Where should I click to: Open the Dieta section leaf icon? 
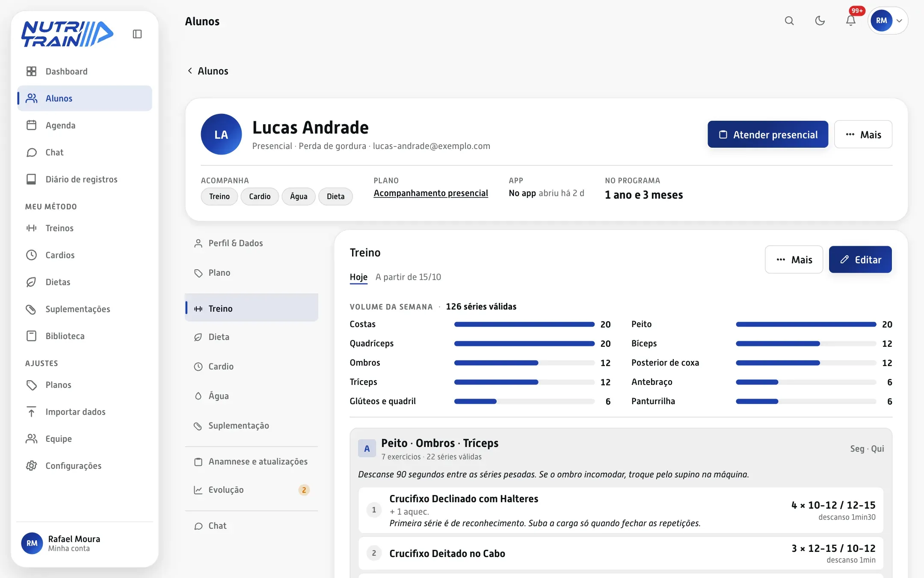point(198,337)
